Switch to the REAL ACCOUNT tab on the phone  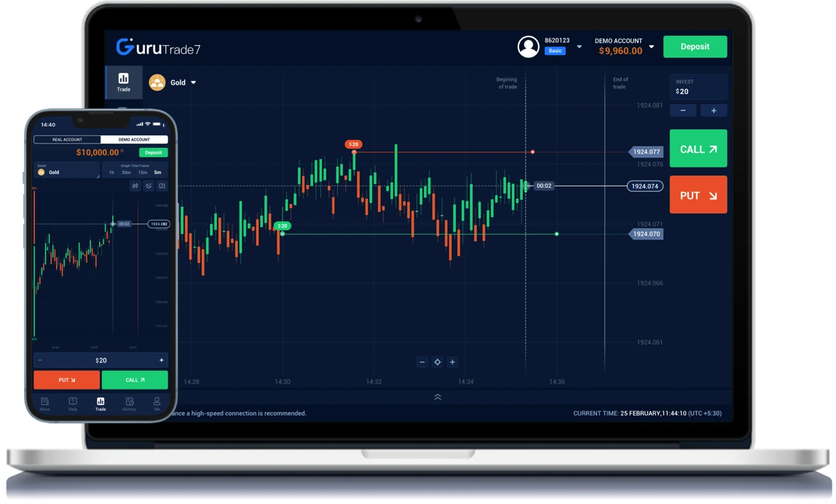[x=67, y=139]
